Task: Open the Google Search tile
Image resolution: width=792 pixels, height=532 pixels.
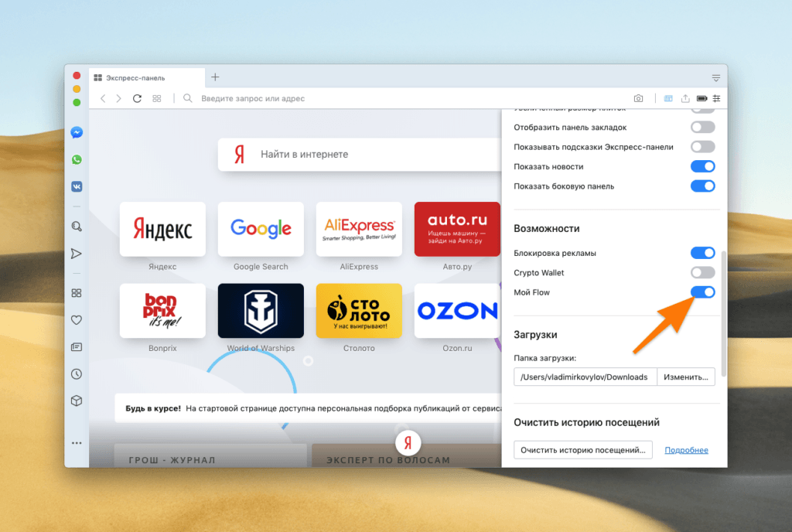Action: (261, 229)
